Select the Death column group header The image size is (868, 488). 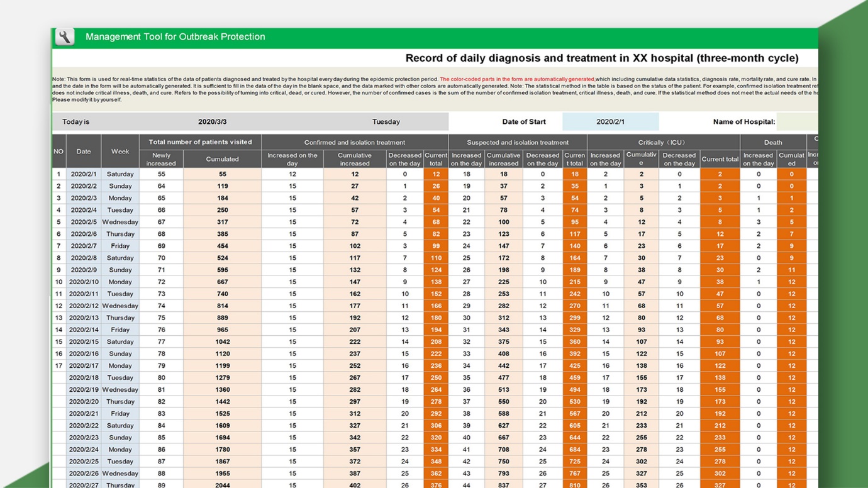coord(772,143)
